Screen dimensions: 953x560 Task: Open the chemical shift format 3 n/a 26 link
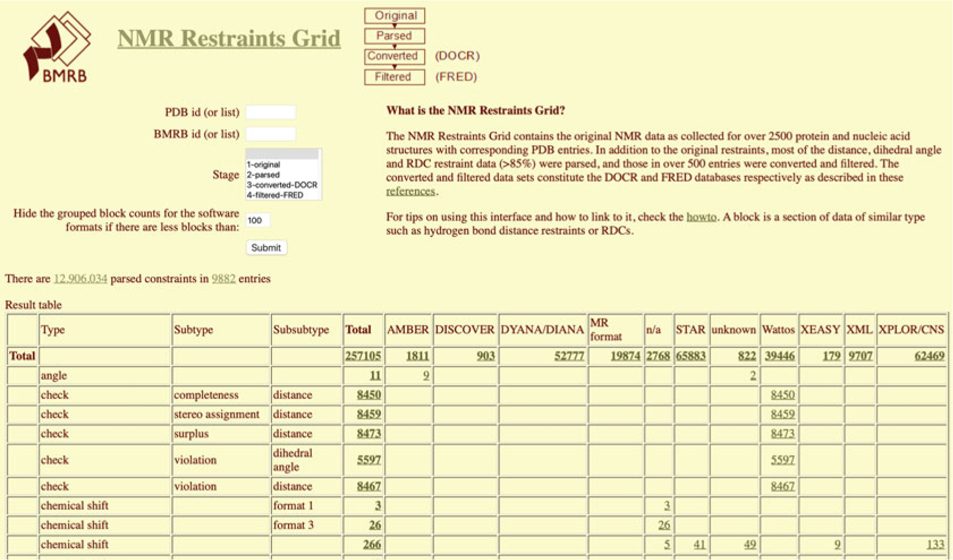pos(664,525)
